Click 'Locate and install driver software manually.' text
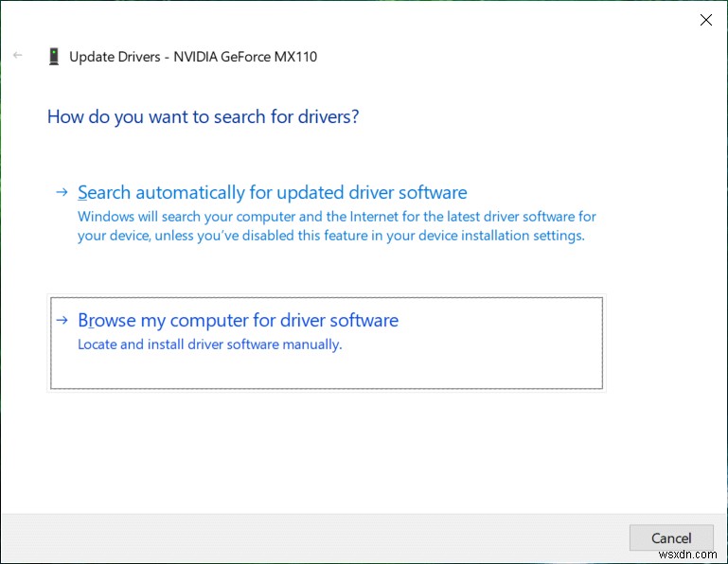The width and height of the screenshot is (728, 564). click(x=210, y=344)
